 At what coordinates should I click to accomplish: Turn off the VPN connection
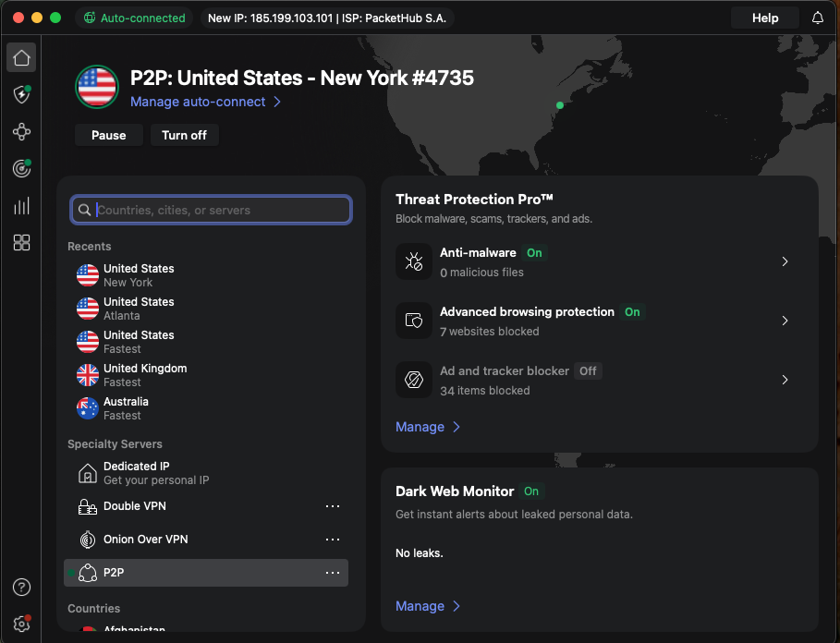(x=184, y=135)
